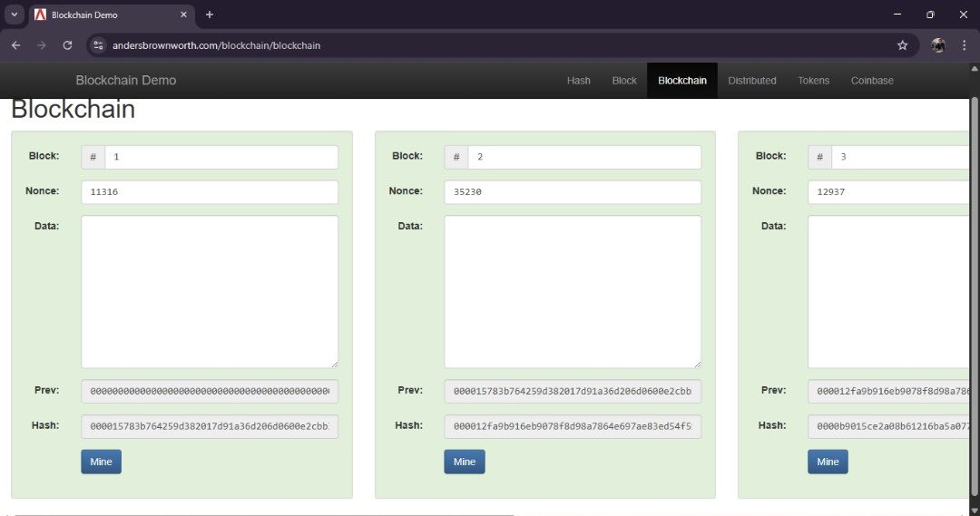Click the Blockchain page heading

click(x=73, y=110)
